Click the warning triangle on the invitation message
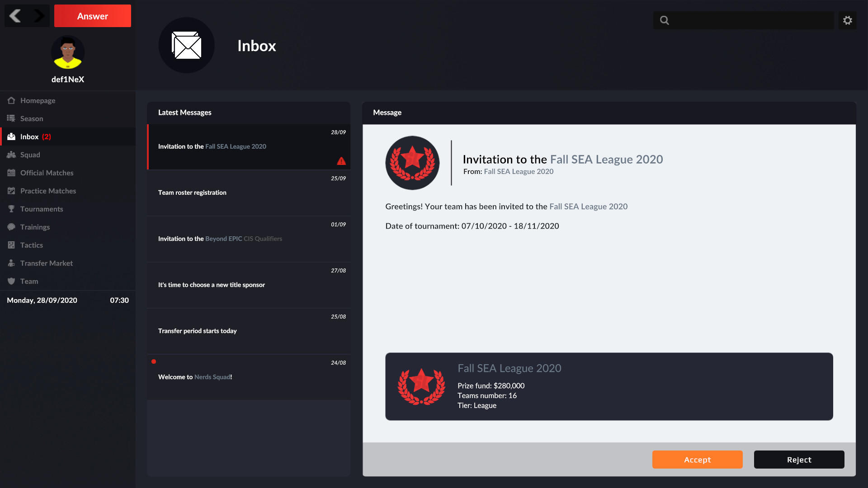 (x=341, y=161)
